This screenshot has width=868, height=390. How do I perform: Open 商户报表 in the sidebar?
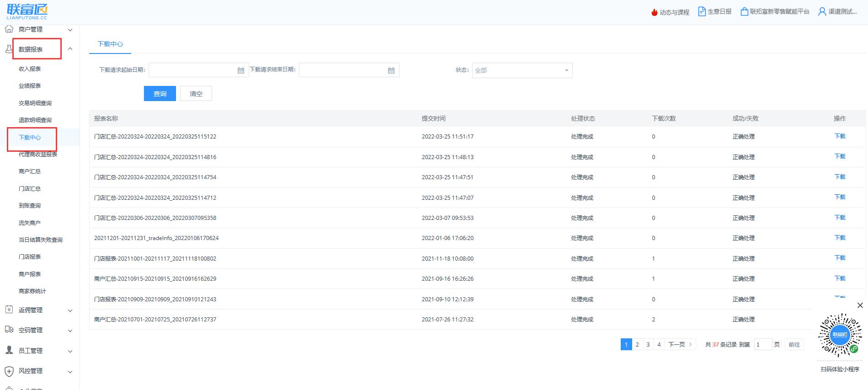click(x=30, y=274)
